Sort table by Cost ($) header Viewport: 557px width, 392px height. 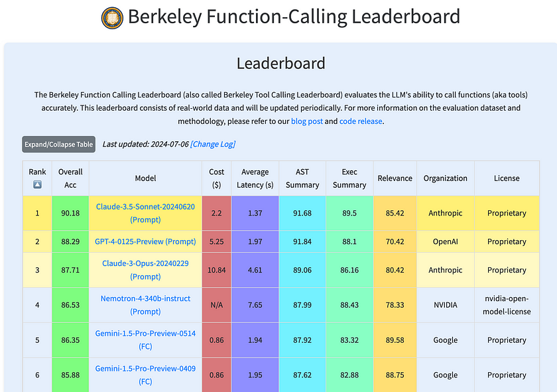point(216,178)
